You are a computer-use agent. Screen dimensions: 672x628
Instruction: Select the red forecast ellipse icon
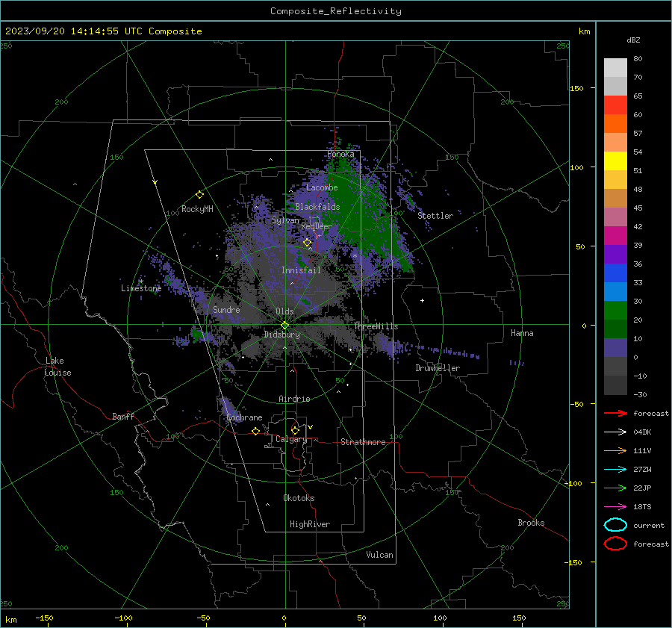615,544
